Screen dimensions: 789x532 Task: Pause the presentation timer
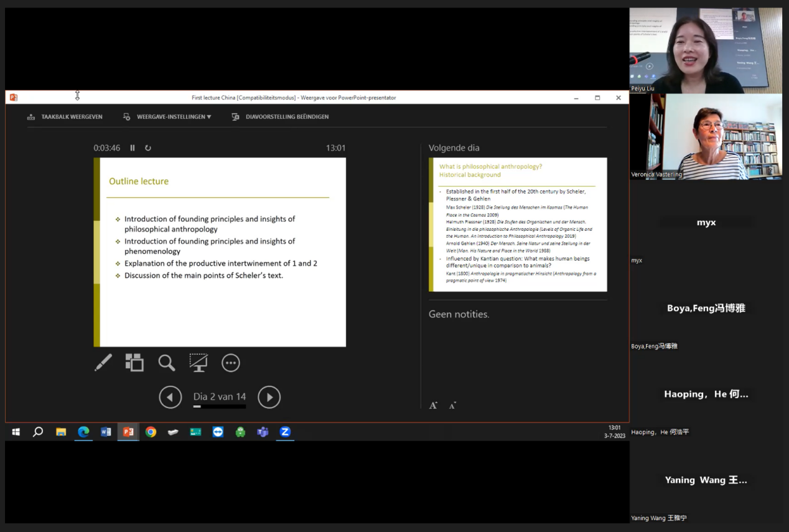[133, 148]
